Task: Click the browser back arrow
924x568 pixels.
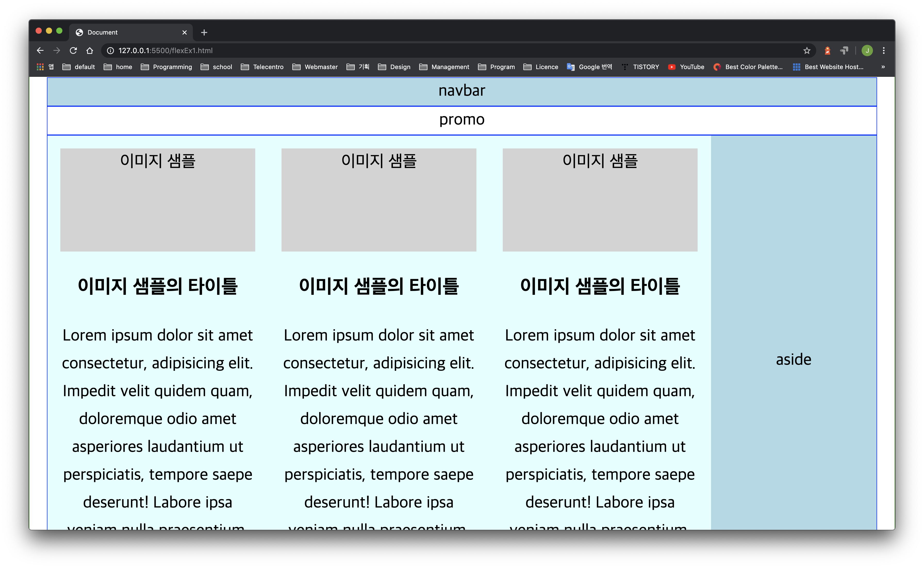Action: pos(40,50)
